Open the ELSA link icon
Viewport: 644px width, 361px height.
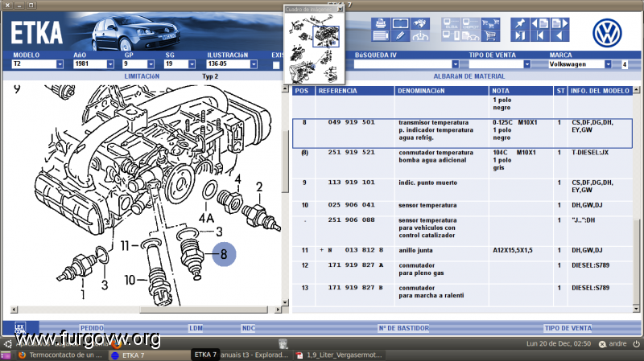(x=451, y=23)
